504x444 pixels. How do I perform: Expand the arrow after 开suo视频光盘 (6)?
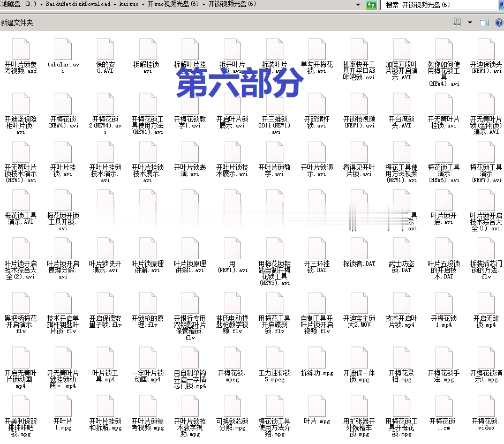[x=204, y=4]
